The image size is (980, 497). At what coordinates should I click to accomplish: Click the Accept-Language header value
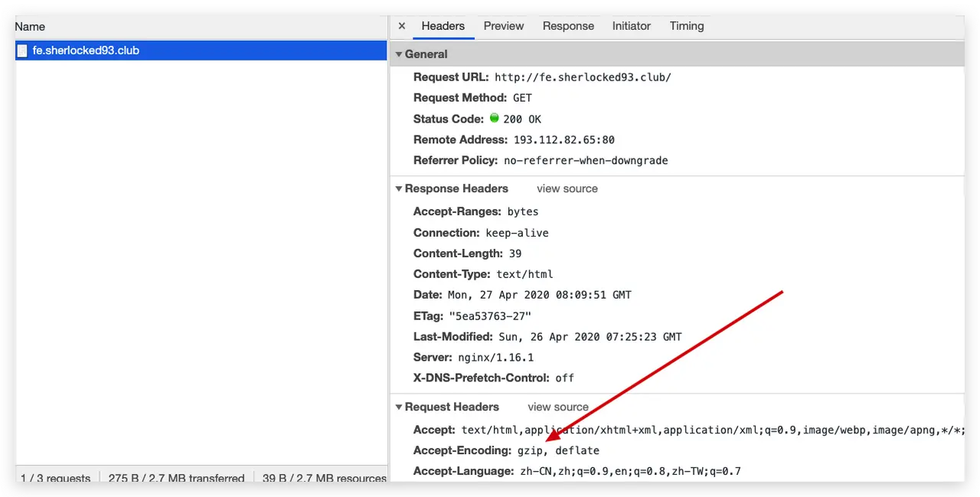click(630, 472)
